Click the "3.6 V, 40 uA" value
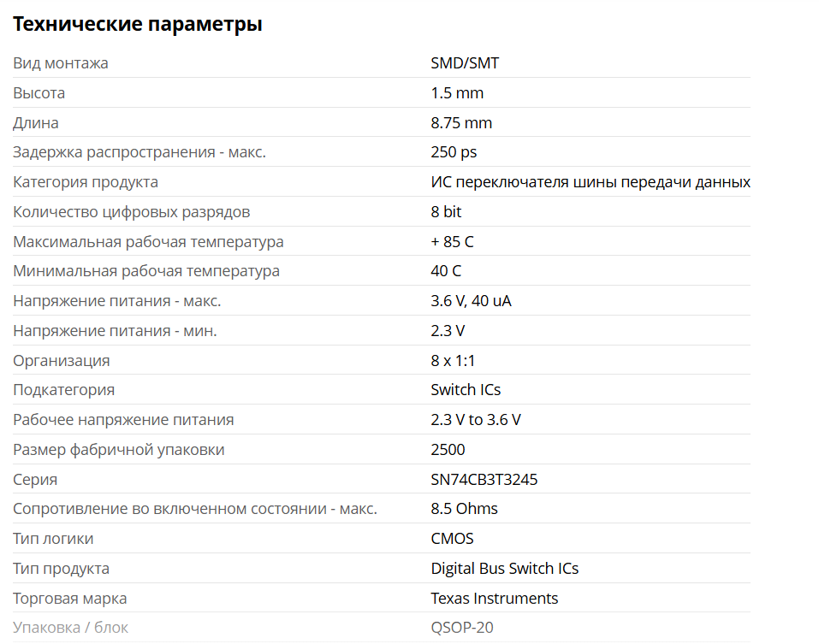 pos(471,301)
